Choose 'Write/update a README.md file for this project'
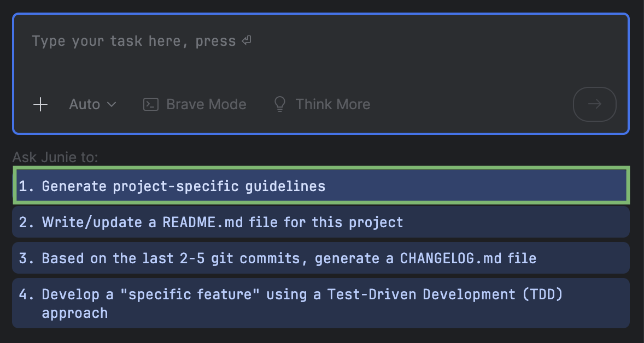This screenshot has height=343, width=644. [x=322, y=222]
